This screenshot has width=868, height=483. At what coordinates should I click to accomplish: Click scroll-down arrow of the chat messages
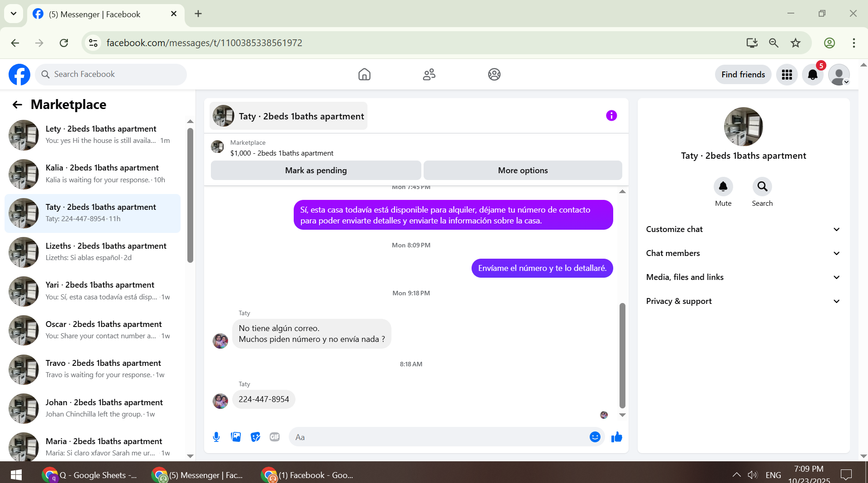click(622, 415)
